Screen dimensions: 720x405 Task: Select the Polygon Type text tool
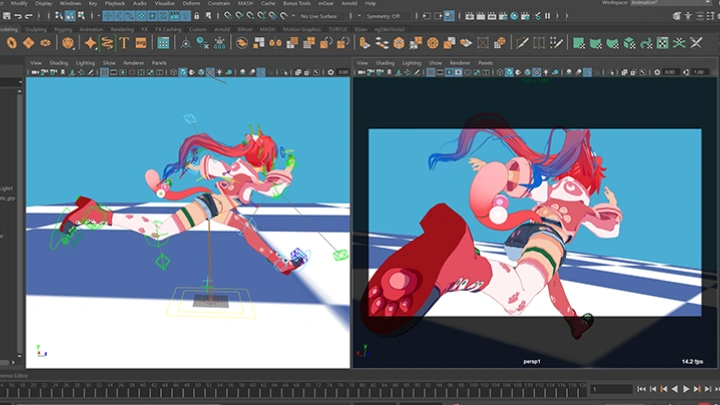[x=124, y=43]
